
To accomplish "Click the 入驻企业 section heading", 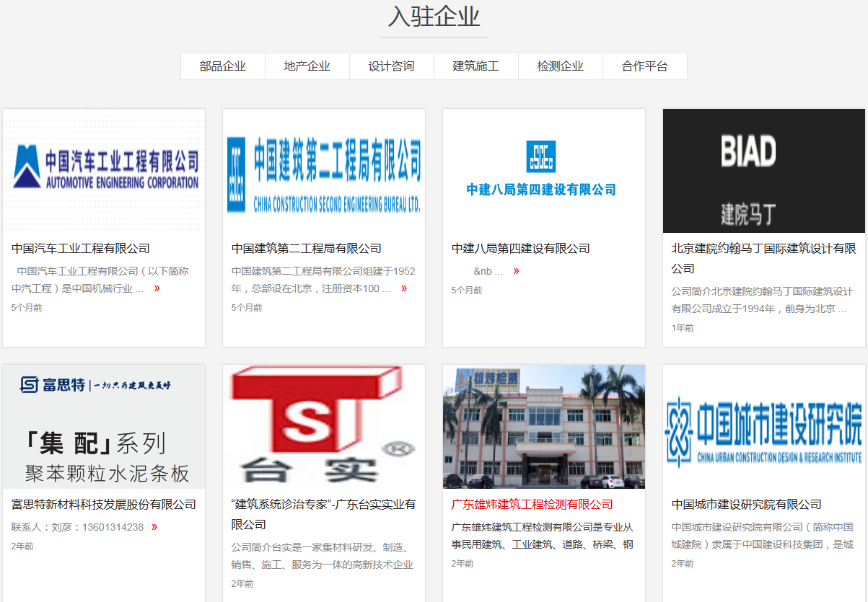I will click(434, 17).
